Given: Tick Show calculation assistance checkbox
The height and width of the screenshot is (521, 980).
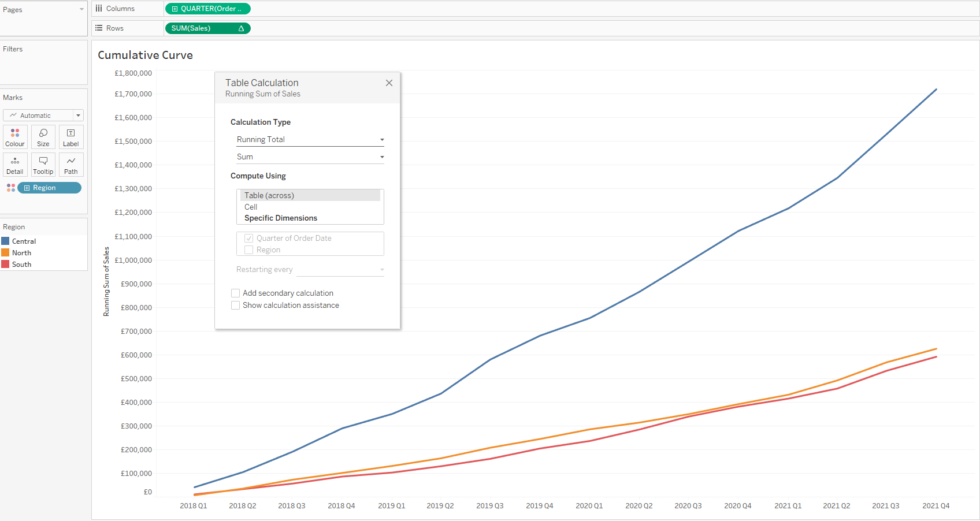Looking at the screenshot, I should [236, 306].
